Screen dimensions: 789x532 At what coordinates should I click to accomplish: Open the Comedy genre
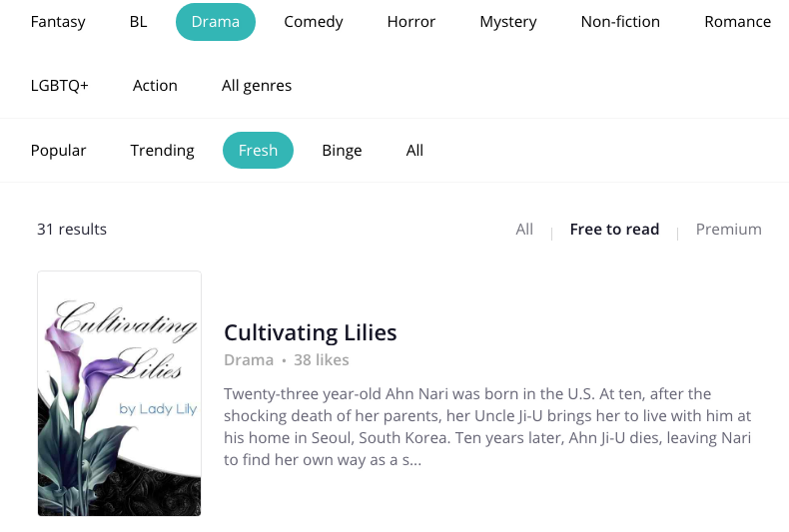click(x=313, y=22)
